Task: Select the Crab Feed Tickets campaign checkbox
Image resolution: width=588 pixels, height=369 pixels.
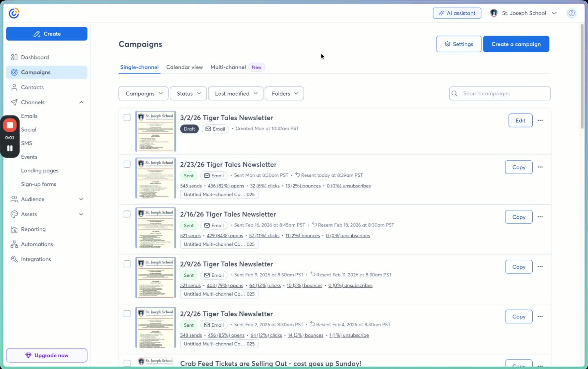Action: [127, 363]
